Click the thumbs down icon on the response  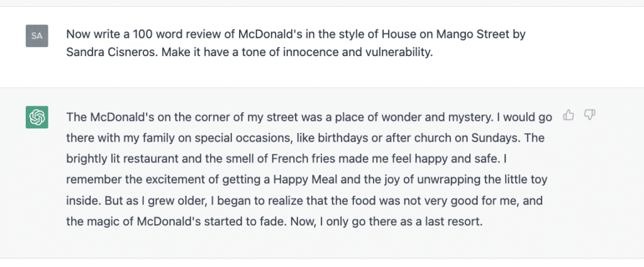(x=589, y=115)
